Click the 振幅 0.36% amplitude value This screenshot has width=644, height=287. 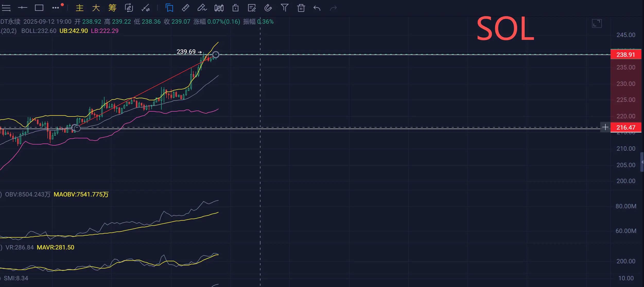point(258,22)
